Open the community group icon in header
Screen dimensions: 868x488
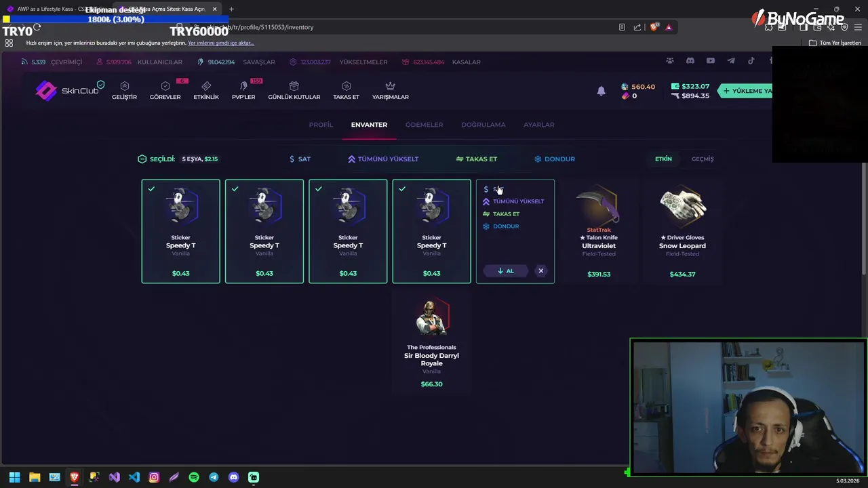pyautogui.click(x=670, y=61)
